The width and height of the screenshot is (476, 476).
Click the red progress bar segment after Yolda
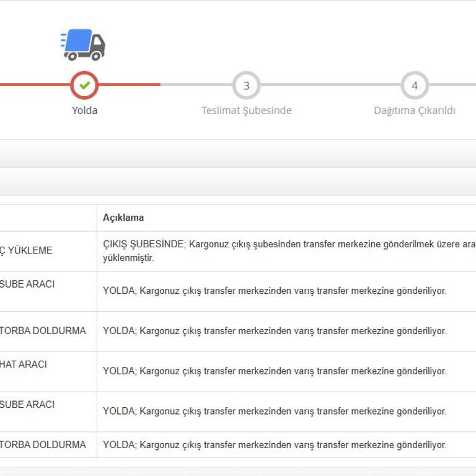pyautogui.click(x=130, y=85)
